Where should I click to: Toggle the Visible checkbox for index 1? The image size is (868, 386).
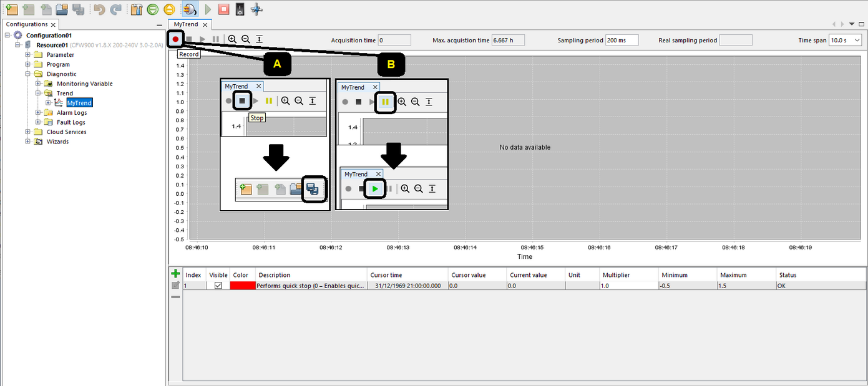coord(218,286)
